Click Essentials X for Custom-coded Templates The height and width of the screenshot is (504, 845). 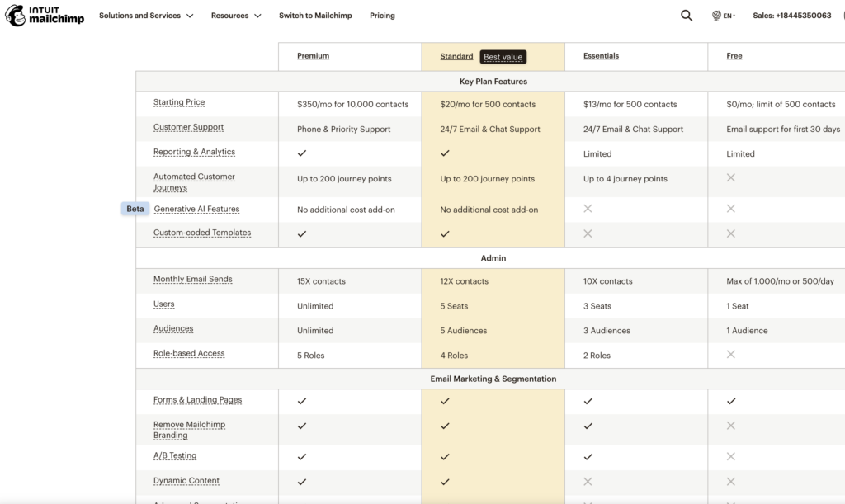coord(588,233)
